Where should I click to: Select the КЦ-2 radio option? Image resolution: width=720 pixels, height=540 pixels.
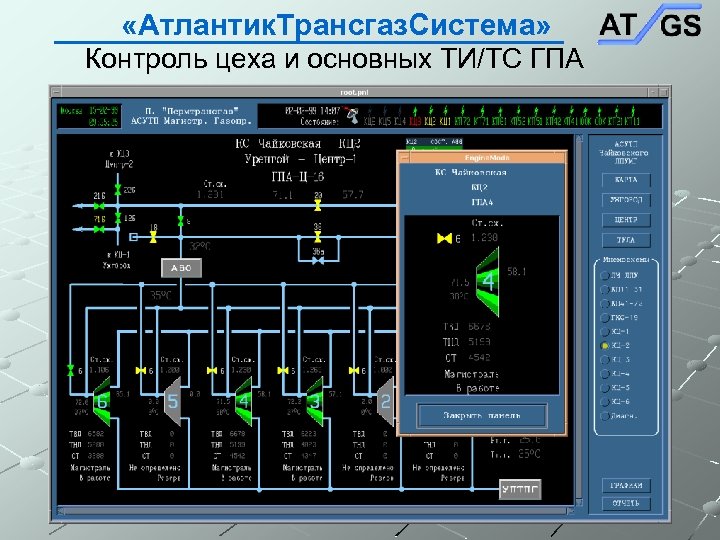tap(605, 346)
